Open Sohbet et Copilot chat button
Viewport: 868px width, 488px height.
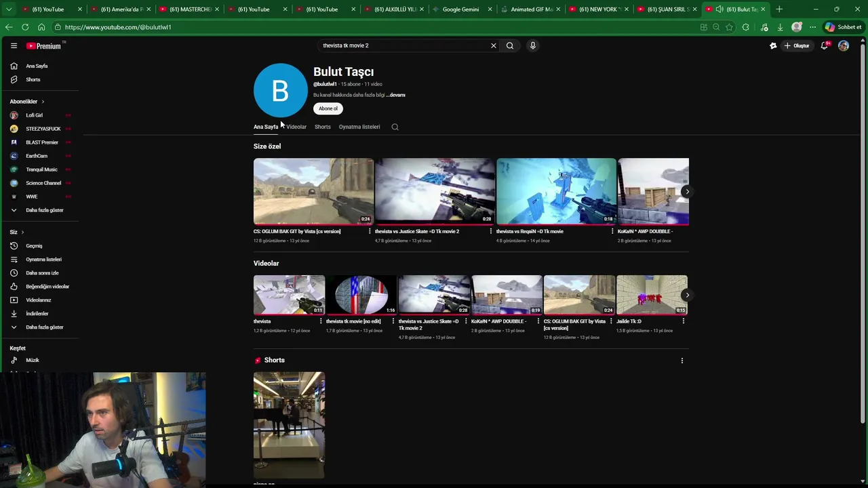[843, 27]
